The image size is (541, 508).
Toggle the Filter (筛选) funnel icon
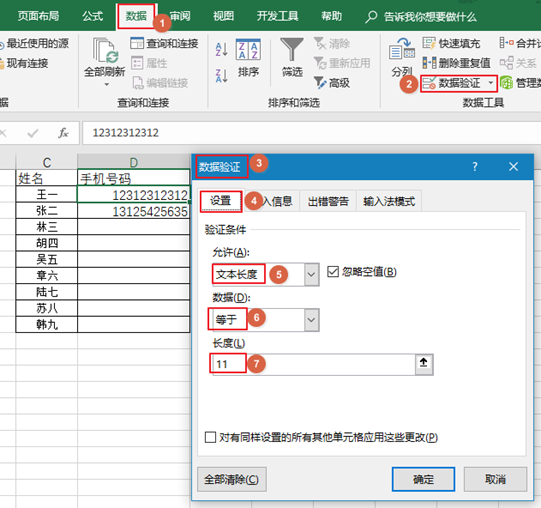(x=292, y=49)
